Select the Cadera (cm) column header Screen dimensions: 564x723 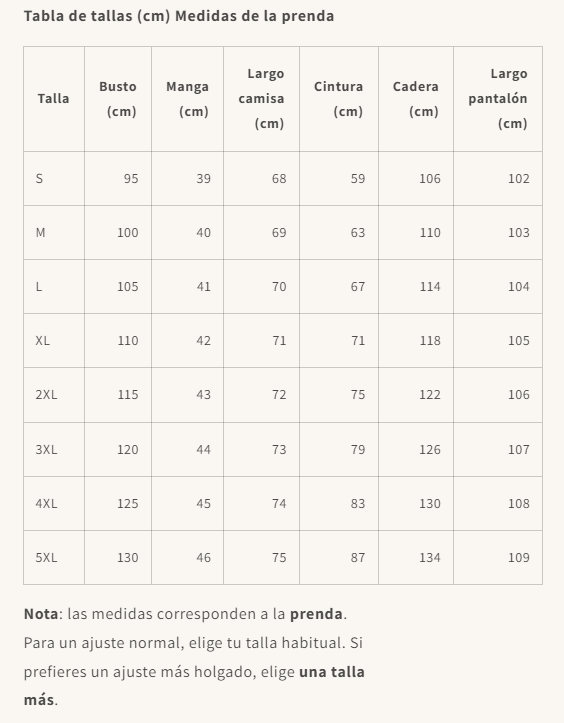coord(416,99)
